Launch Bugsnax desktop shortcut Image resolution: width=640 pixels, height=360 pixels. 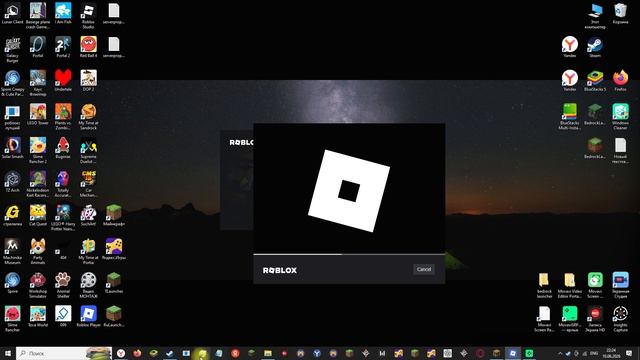pyautogui.click(x=63, y=148)
